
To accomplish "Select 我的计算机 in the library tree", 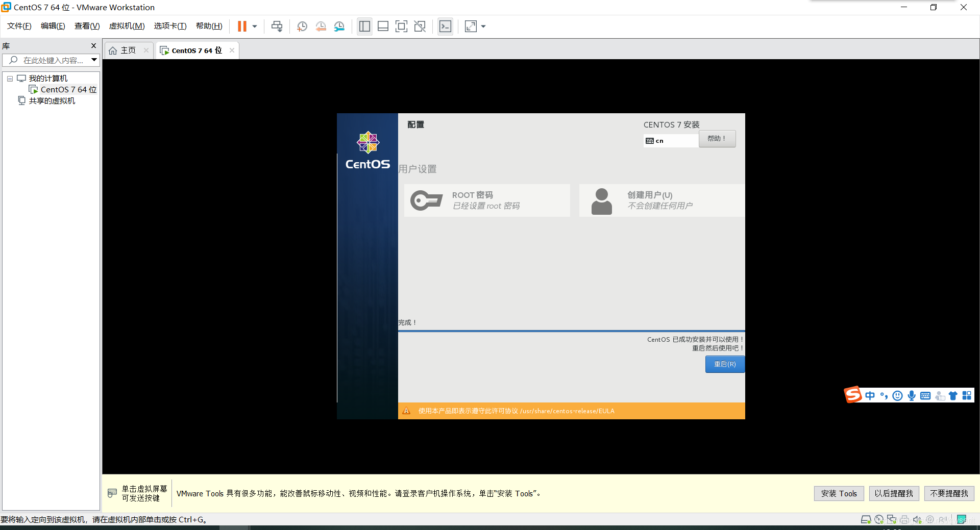I will [48, 79].
